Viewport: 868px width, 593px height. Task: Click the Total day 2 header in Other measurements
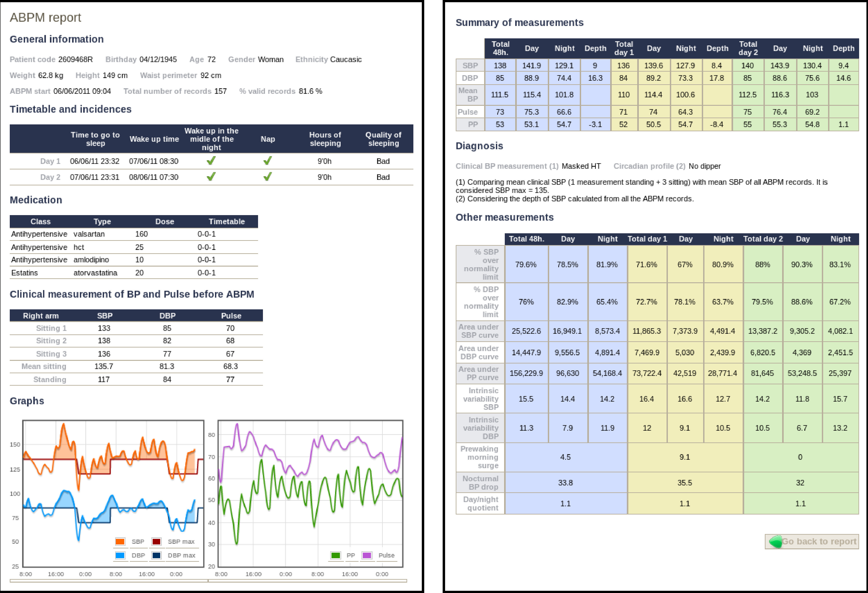[763, 239]
